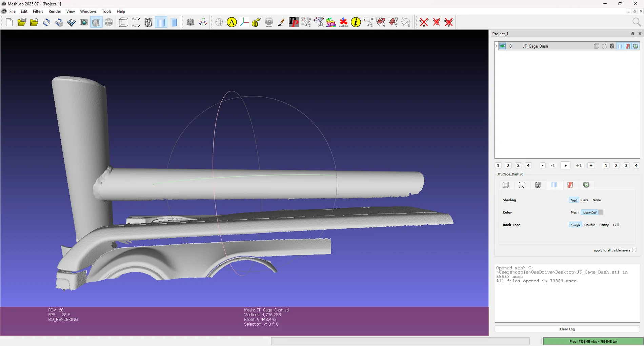The image size is (644, 346).
Task: Click the -1 step button
Action: [x=553, y=165]
